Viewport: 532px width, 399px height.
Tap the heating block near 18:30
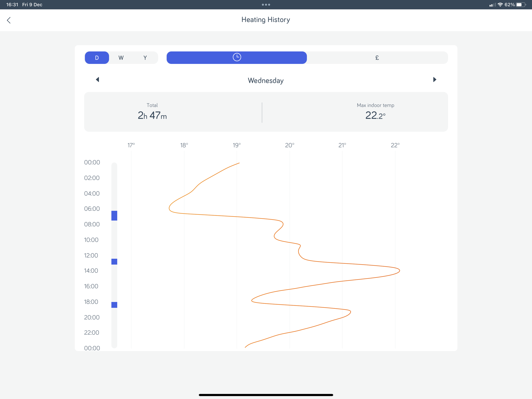(114, 305)
